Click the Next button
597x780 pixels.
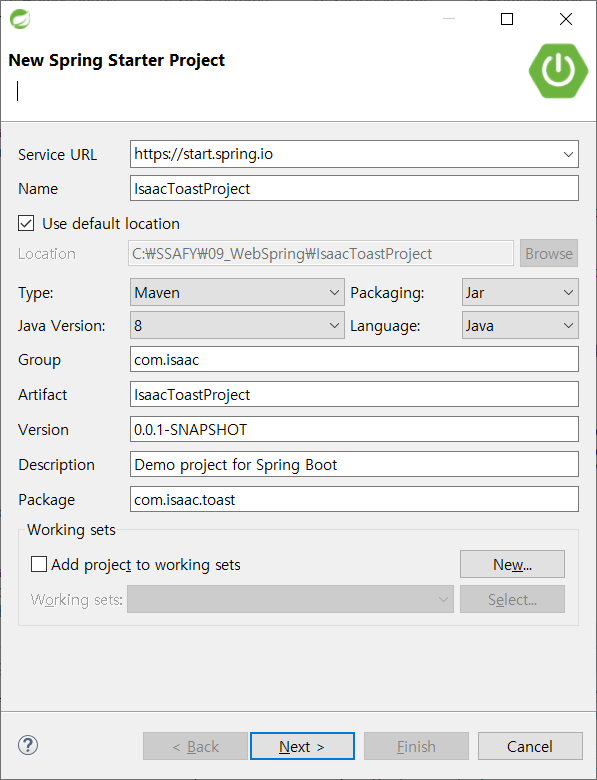tap(302, 746)
